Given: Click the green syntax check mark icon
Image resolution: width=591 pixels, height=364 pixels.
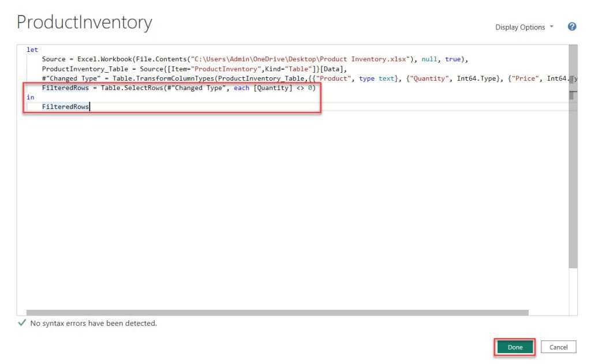Looking at the screenshot, I should 22,323.
